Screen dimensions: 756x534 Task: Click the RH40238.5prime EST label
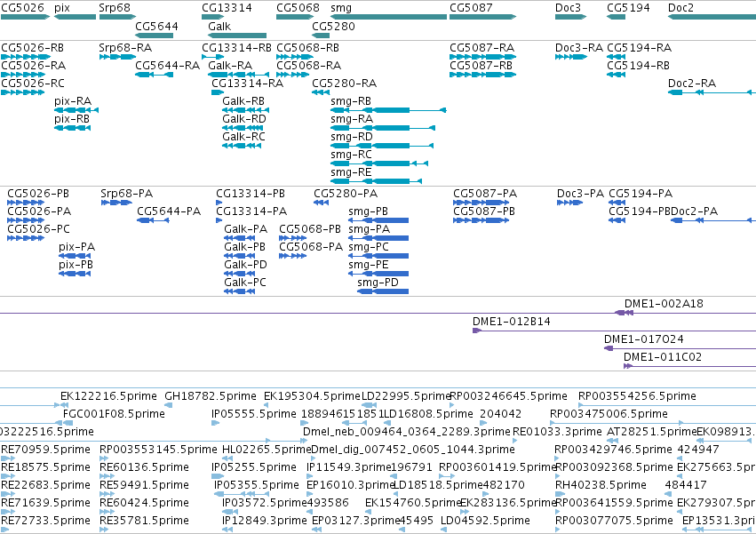coord(601,485)
